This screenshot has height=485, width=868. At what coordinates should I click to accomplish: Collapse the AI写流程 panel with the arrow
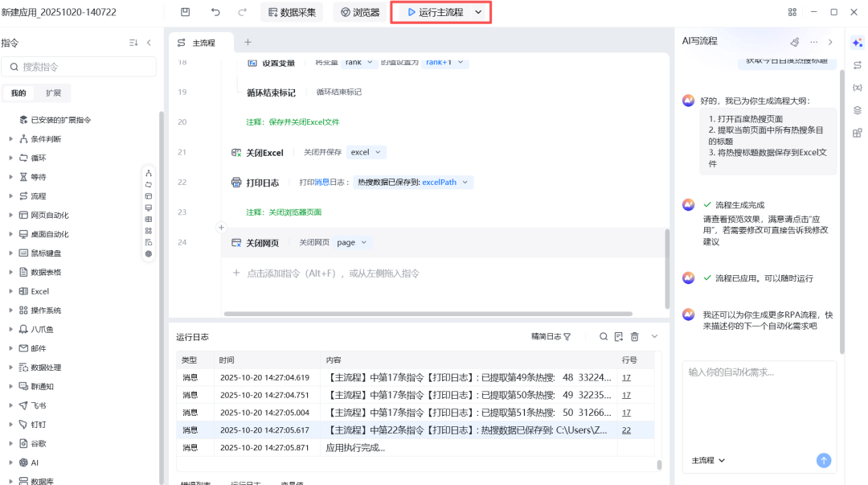(830, 42)
